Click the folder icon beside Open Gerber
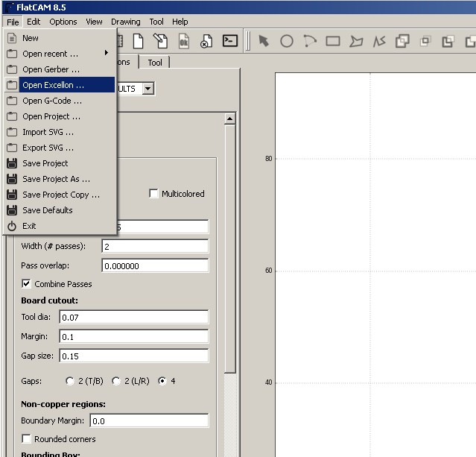476x457 pixels. (x=12, y=69)
